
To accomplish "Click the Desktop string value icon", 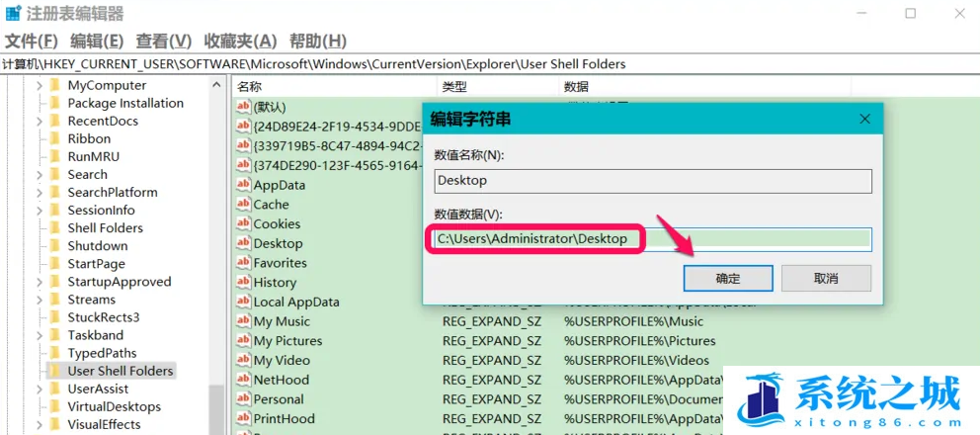I will pyautogui.click(x=243, y=243).
